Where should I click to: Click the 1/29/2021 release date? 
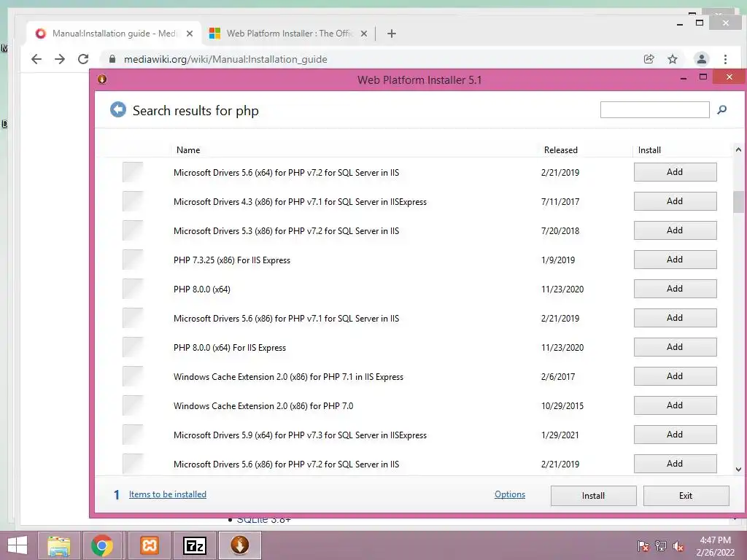560,435
